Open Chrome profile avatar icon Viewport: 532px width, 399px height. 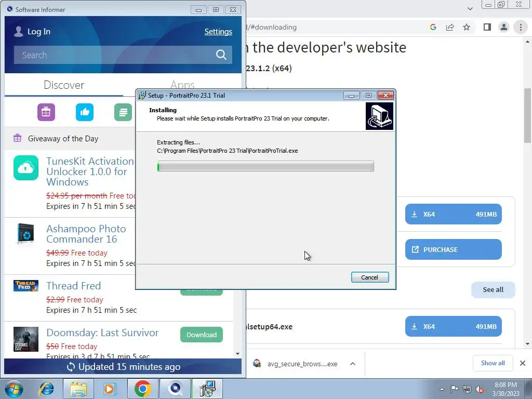click(504, 27)
